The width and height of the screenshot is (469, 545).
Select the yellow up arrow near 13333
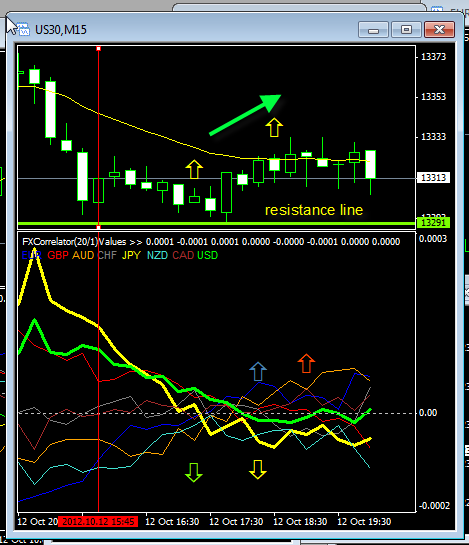point(274,127)
